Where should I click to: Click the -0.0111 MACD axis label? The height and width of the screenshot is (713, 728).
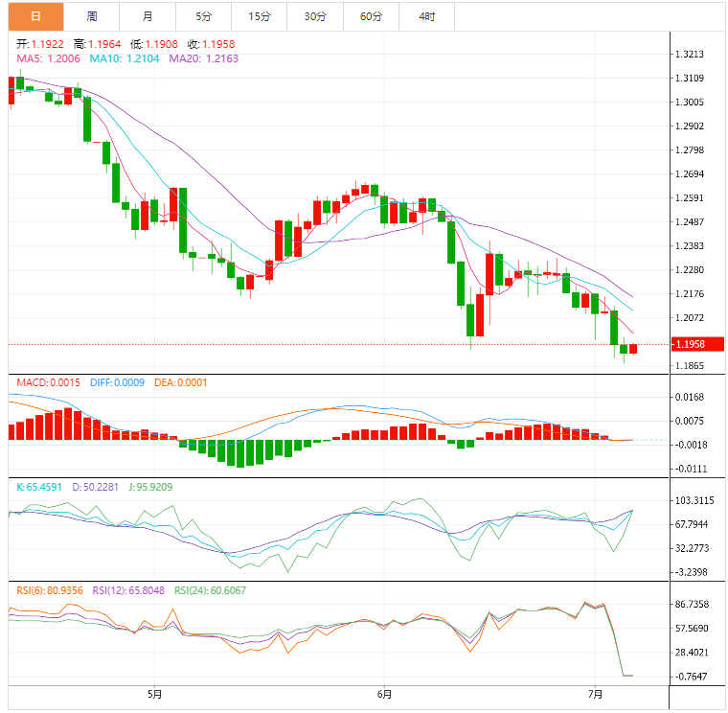[x=691, y=470]
